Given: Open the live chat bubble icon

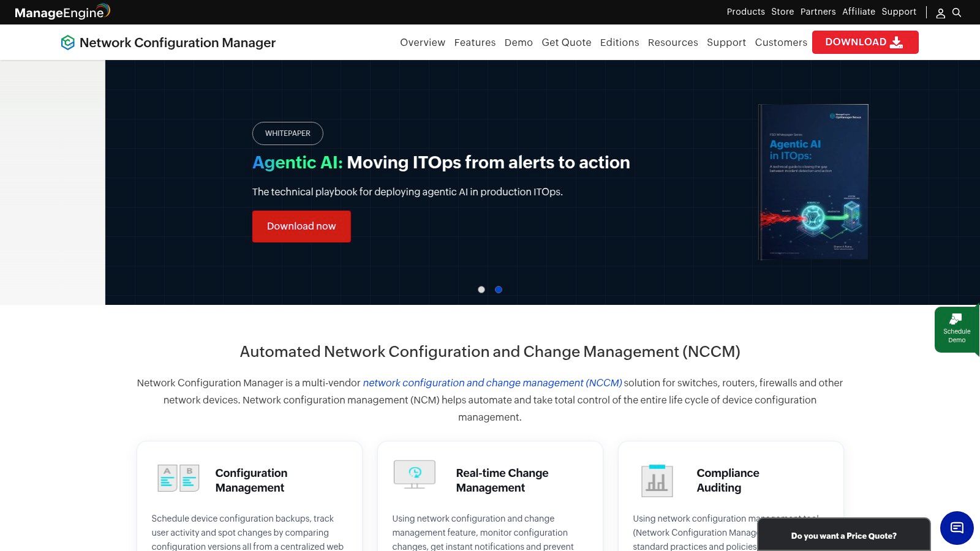Looking at the screenshot, I should click(x=957, y=528).
